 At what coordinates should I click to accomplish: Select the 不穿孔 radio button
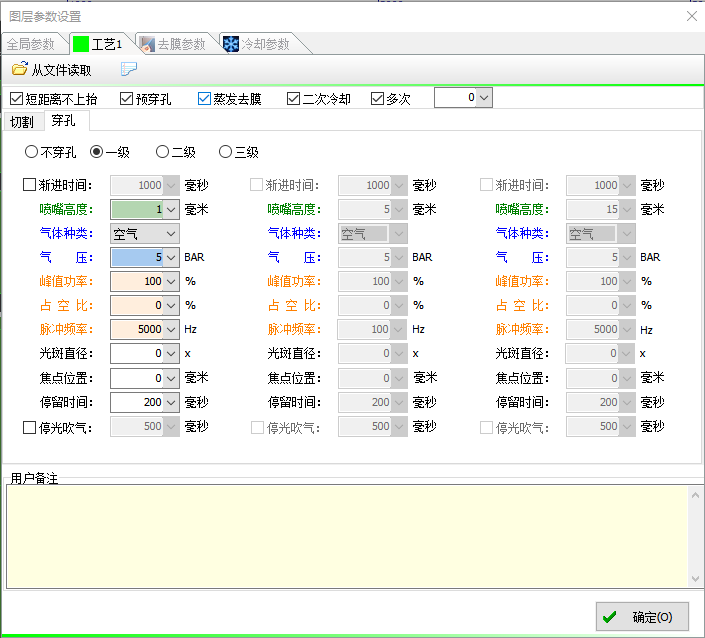[x=31, y=152]
